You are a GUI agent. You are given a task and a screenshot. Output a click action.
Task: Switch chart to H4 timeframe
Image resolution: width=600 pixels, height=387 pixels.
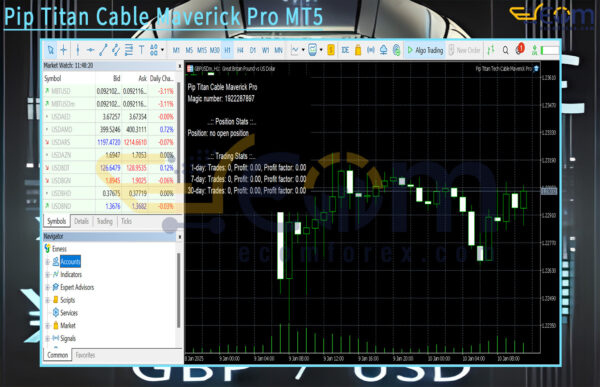(240, 50)
